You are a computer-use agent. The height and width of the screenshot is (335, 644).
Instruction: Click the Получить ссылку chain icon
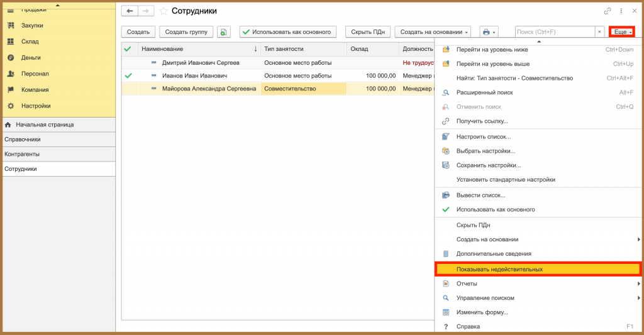(446, 121)
